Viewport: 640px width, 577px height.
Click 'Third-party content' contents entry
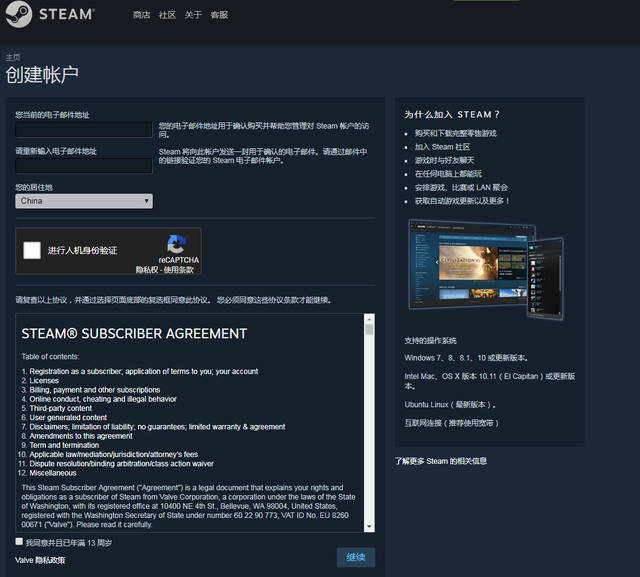coord(60,408)
